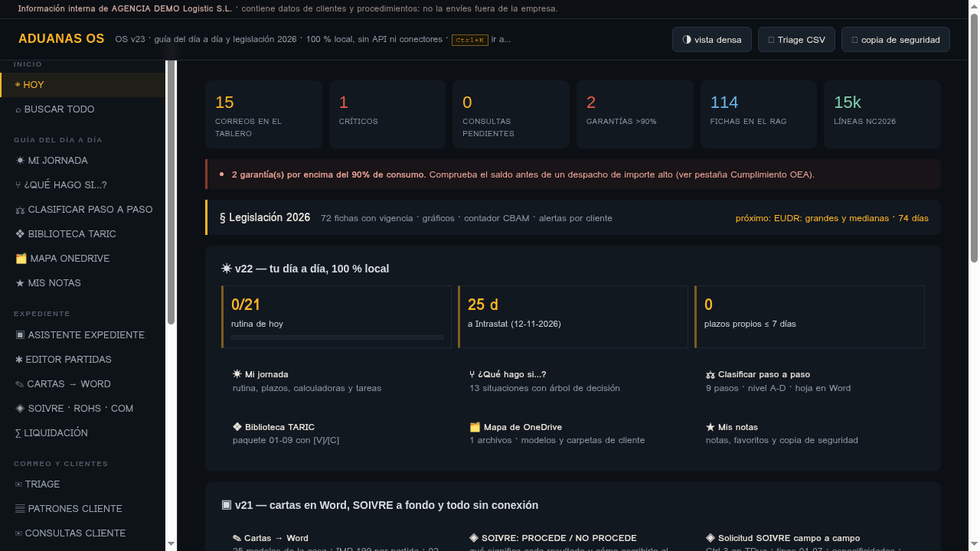Image resolution: width=980 pixels, height=551 pixels.
Task: Open the 15 correos en el tablero card
Action: point(263,114)
